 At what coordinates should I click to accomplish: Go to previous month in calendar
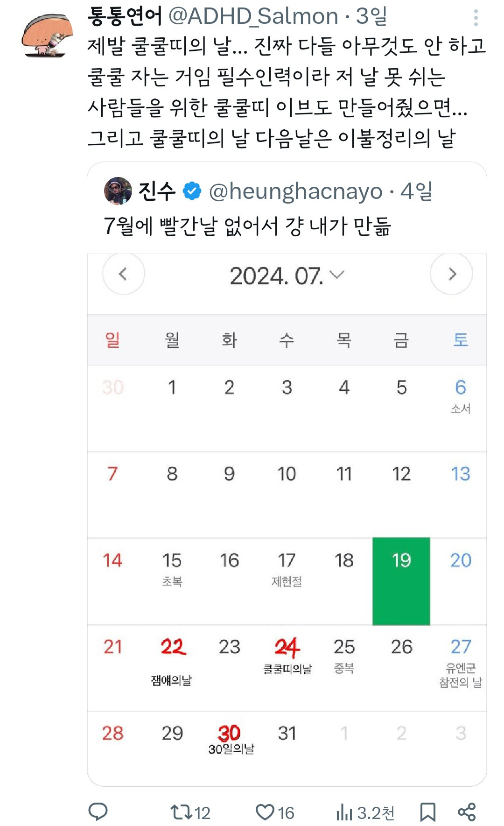(123, 274)
